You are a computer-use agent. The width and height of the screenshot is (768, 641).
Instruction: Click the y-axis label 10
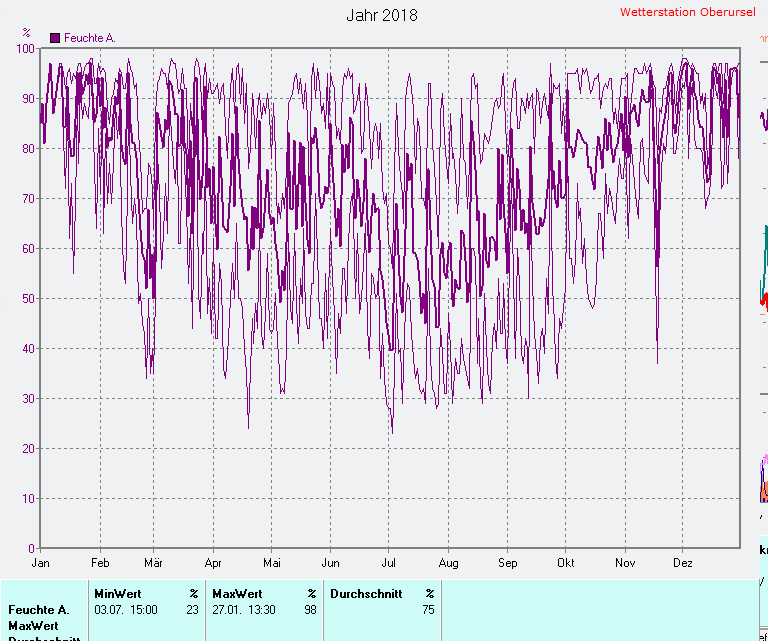tap(28, 499)
